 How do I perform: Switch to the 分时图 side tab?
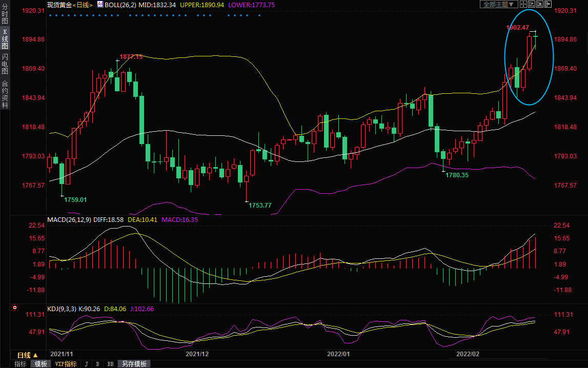click(5, 14)
